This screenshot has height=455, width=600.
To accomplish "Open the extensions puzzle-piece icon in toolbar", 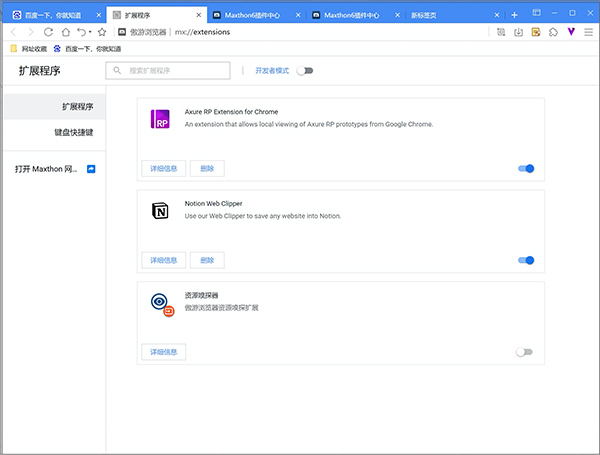I will (553, 32).
